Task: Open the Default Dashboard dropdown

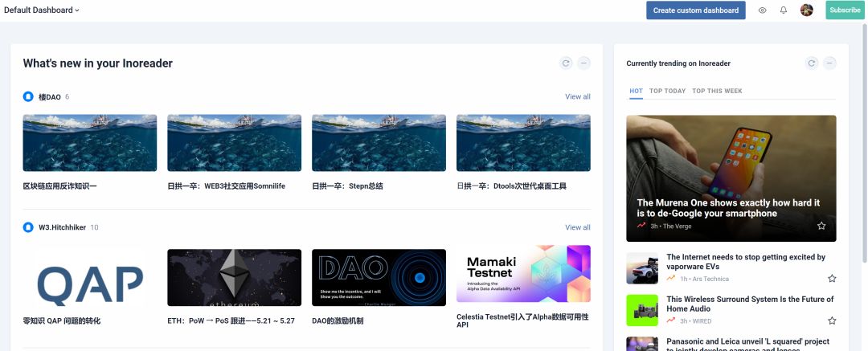Action: coord(42,10)
